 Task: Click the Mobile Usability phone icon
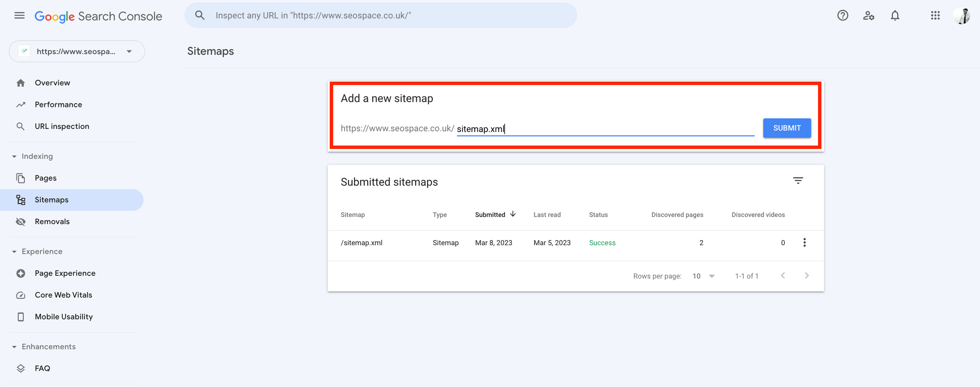(21, 317)
